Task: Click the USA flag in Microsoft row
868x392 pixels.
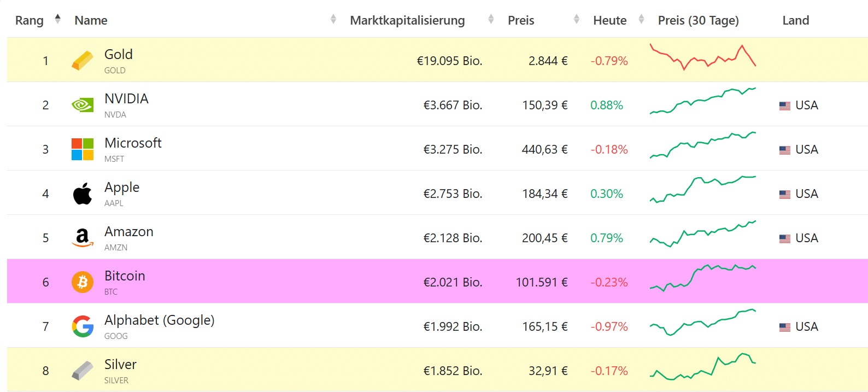Action: click(785, 150)
